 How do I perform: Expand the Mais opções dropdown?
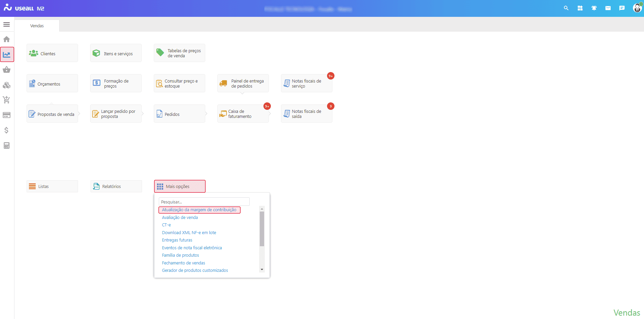click(x=180, y=186)
